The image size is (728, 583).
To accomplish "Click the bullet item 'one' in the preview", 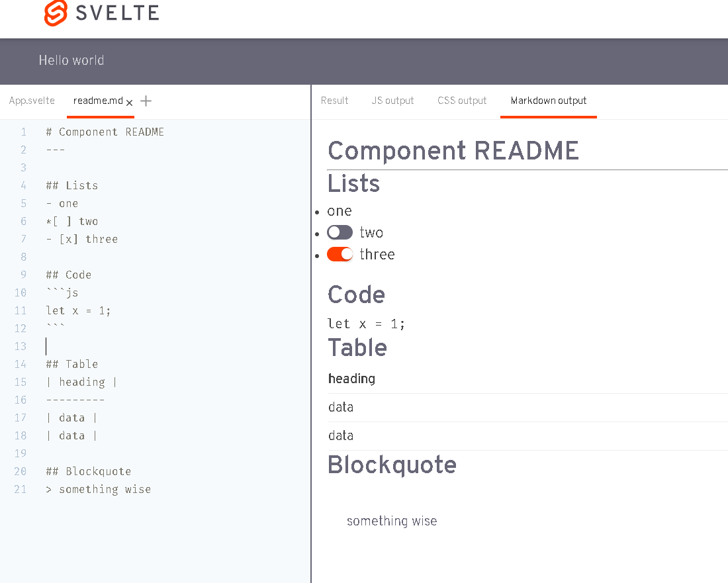I will pyautogui.click(x=339, y=210).
